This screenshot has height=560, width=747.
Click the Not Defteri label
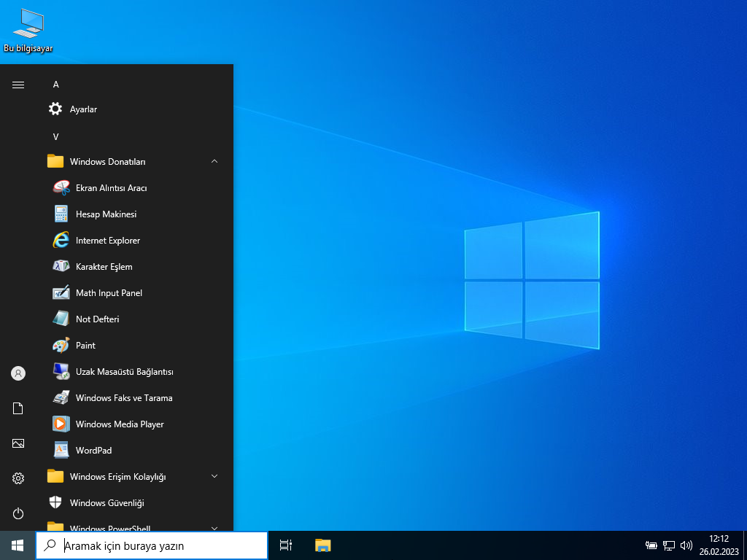click(x=98, y=319)
